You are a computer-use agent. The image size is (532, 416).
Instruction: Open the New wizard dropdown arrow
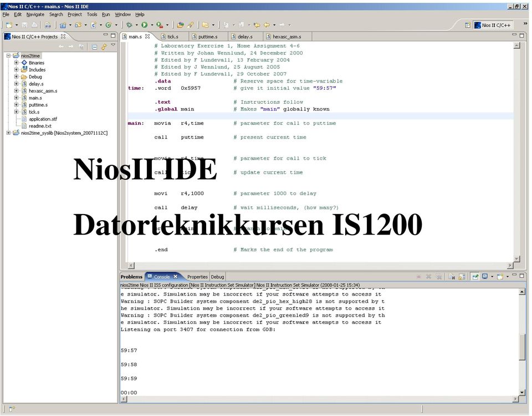(x=16, y=25)
